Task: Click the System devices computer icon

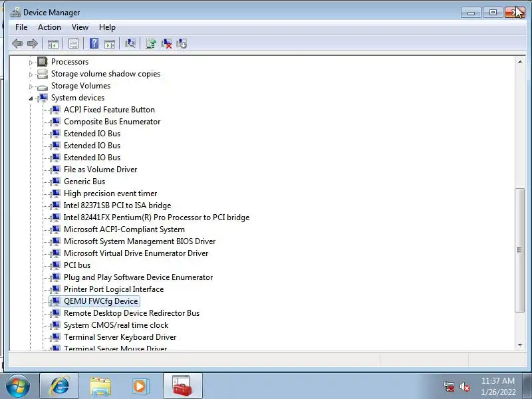Action: pyautogui.click(x=43, y=98)
